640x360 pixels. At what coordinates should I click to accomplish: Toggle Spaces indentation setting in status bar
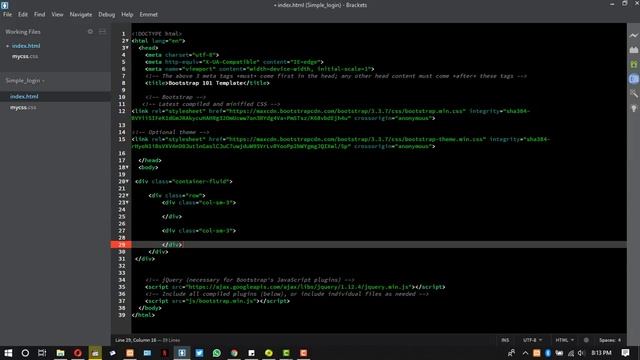click(610, 340)
